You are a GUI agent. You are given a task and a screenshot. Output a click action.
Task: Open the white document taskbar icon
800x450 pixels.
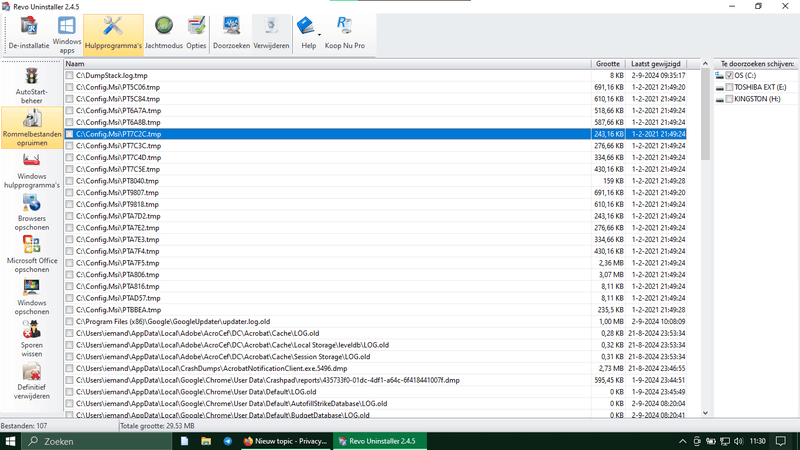184,441
